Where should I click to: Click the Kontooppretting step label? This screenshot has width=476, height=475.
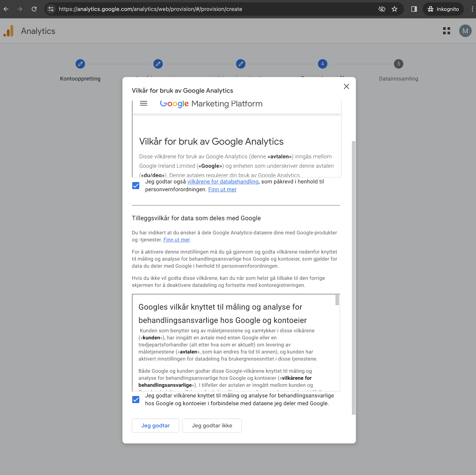pos(80,79)
